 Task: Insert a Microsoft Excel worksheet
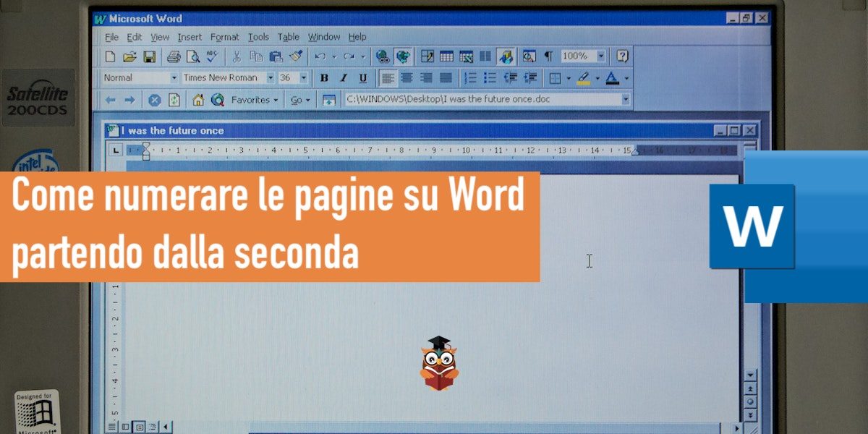point(466,56)
